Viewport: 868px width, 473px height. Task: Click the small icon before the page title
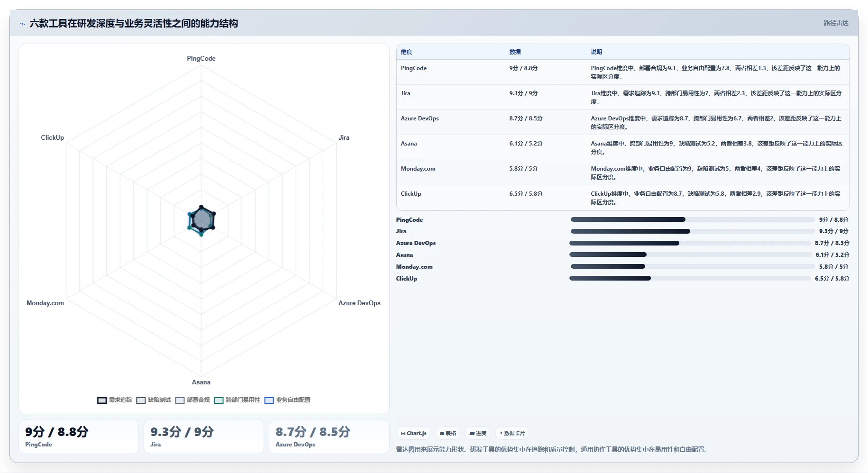coord(22,24)
